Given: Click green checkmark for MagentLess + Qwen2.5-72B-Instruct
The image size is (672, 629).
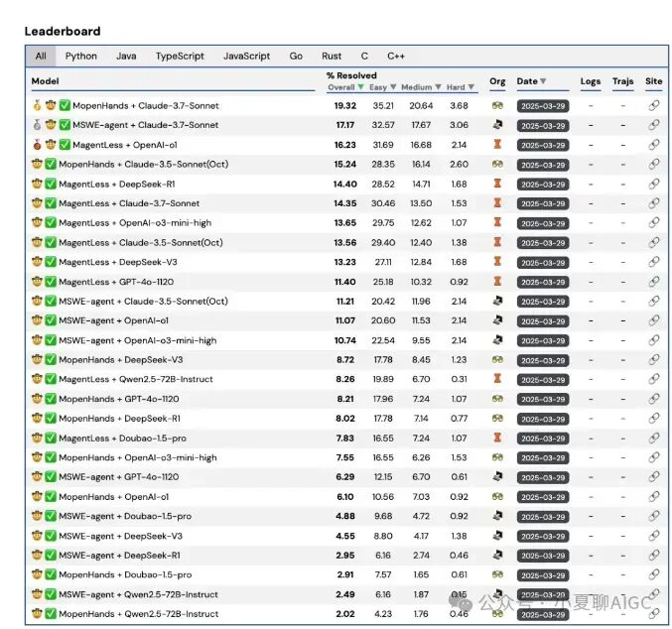Looking at the screenshot, I should [x=65, y=380].
